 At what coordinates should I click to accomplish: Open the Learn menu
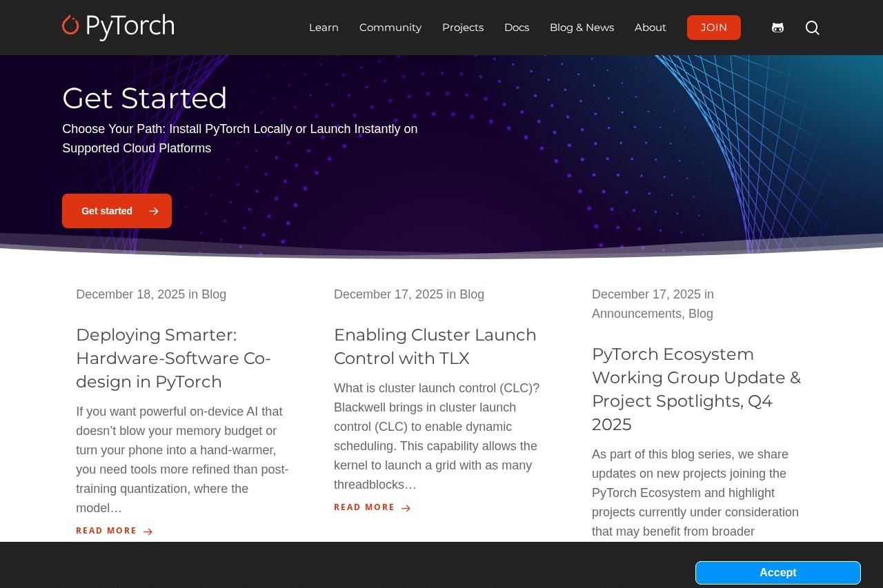324,28
